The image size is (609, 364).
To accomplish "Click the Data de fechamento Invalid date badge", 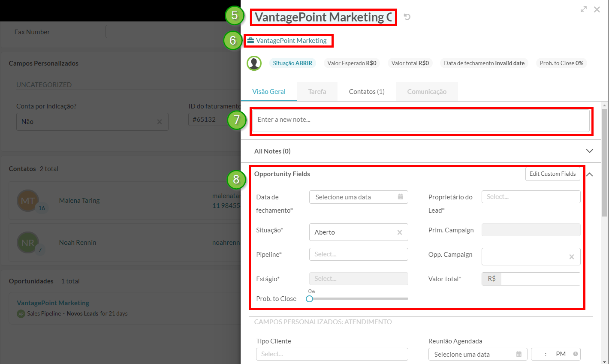I will pos(484,63).
